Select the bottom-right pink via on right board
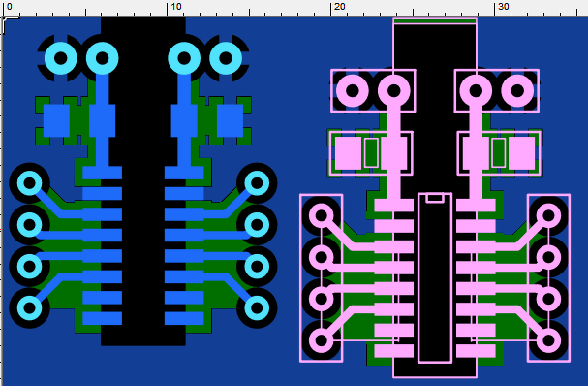This screenshot has height=386, width=588. [548, 340]
